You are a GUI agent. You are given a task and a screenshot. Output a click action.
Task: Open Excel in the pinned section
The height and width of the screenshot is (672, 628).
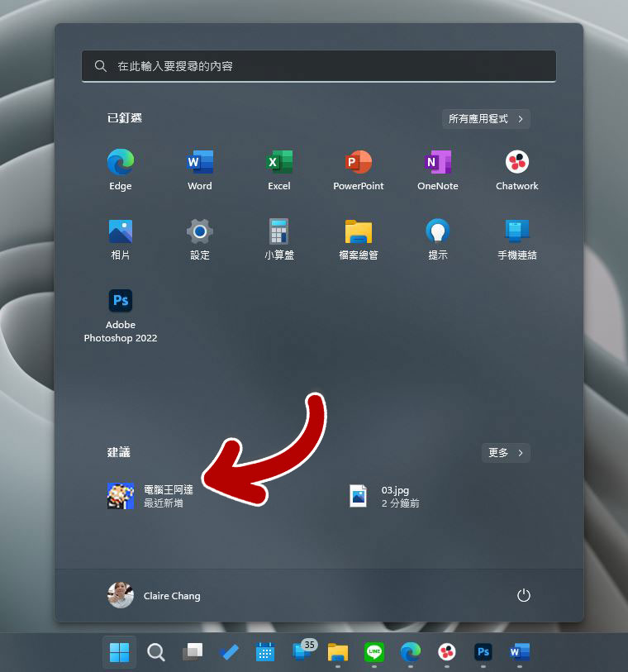coord(279,169)
